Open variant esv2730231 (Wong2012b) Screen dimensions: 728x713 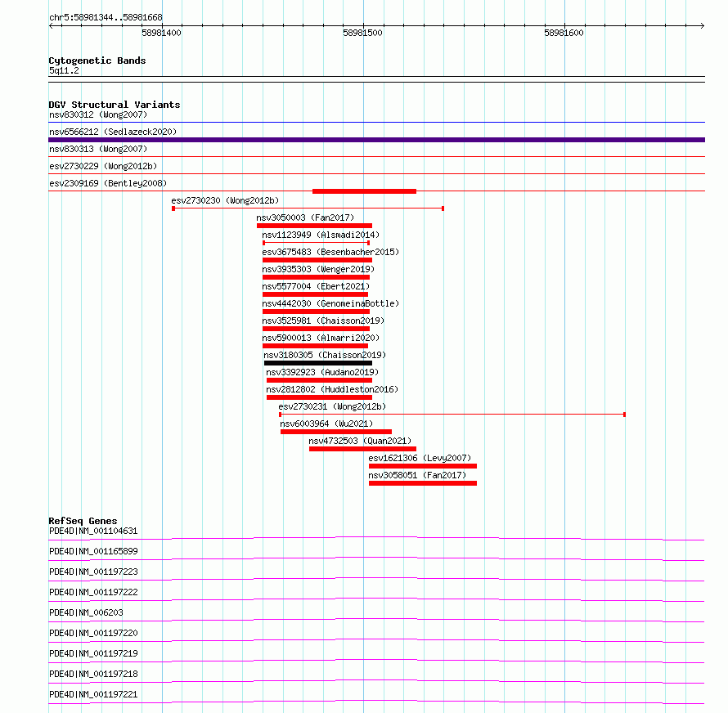pyautogui.click(x=332, y=406)
